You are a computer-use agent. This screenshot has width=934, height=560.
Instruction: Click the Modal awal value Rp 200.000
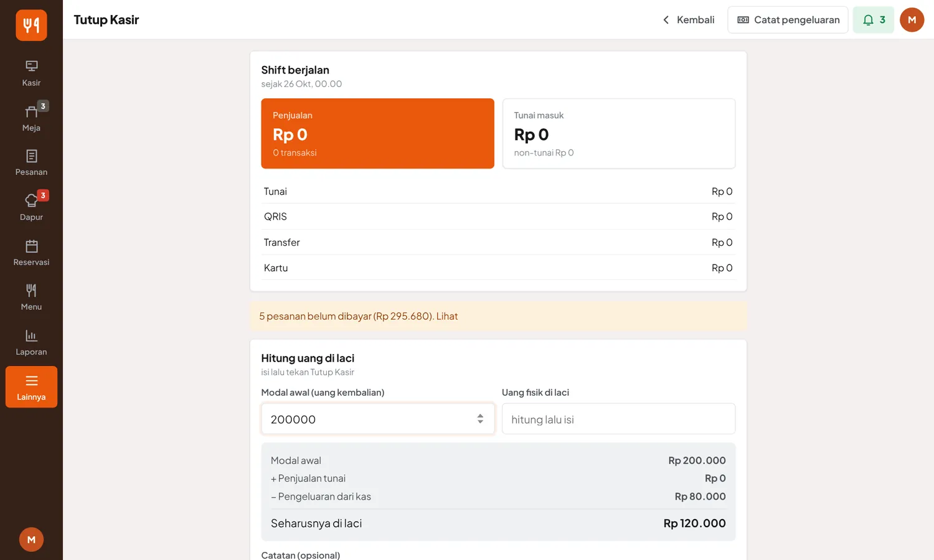697,460
